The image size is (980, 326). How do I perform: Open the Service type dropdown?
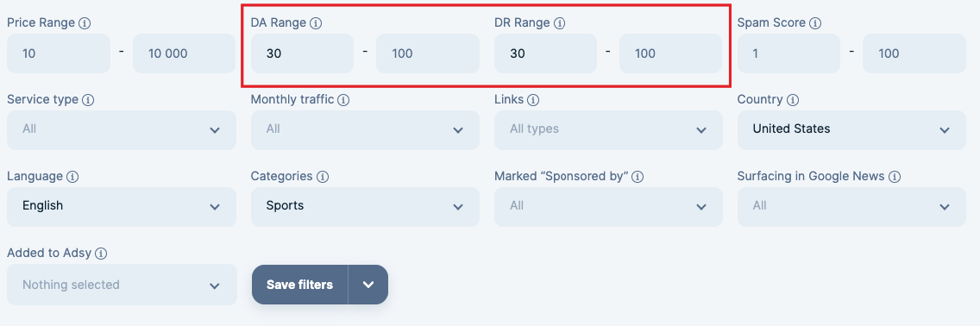pyautogui.click(x=122, y=130)
